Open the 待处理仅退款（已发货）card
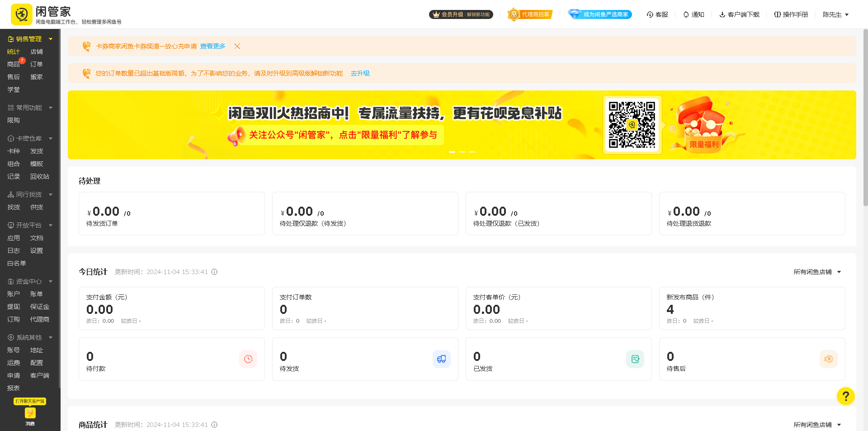This screenshot has width=868, height=431. (x=559, y=213)
